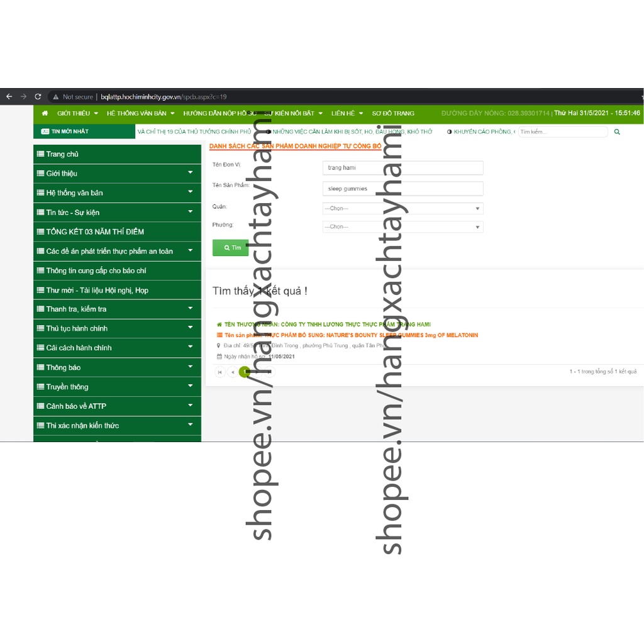
Task: Click the Tên Đơn Vị input field
Action: (x=402, y=168)
